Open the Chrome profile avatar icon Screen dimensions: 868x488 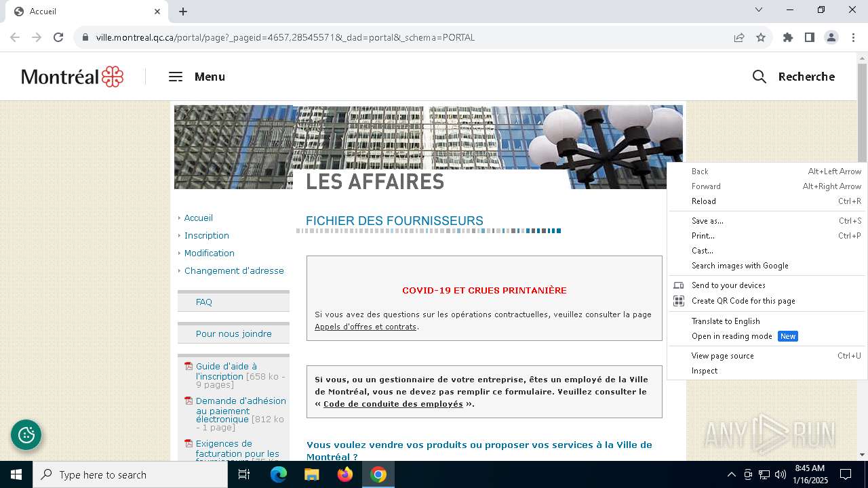tap(831, 37)
